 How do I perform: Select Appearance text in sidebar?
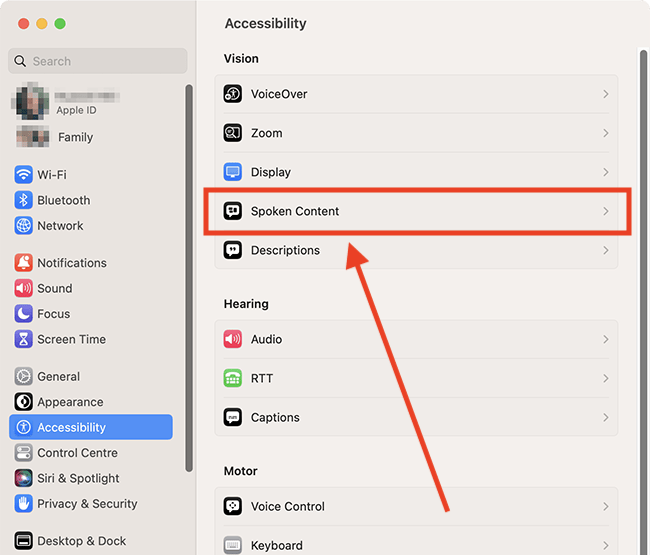(x=70, y=402)
